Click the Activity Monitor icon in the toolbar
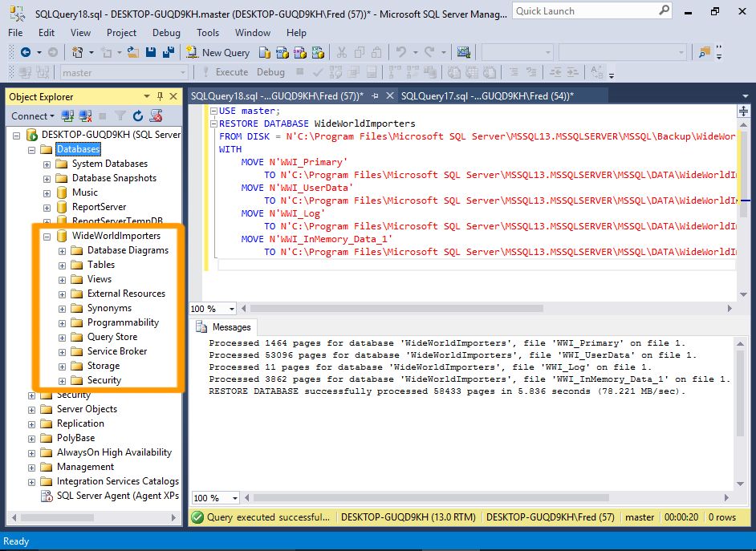The width and height of the screenshot is (756, 551). [x=463, y=52]
